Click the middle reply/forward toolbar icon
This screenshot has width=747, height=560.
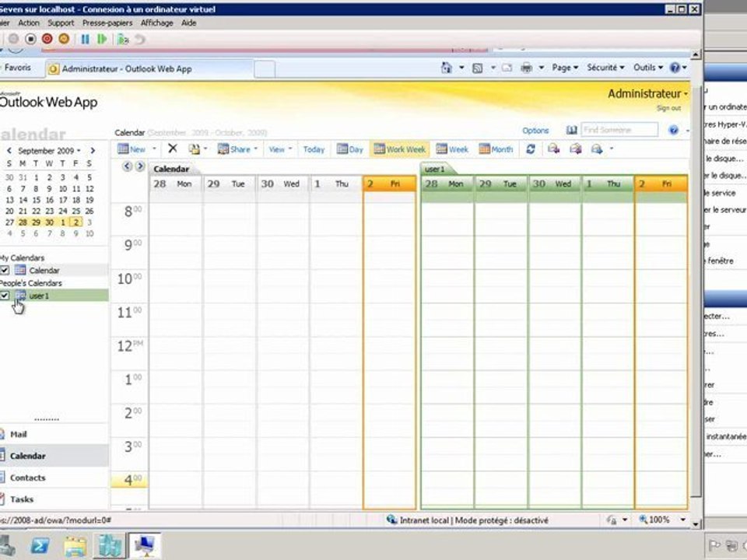[575, 149]
